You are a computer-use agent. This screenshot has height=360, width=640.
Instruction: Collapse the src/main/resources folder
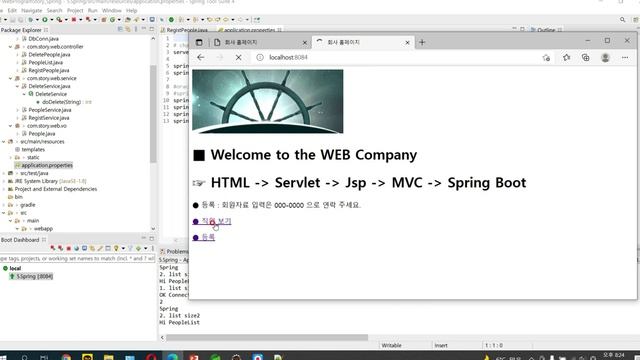(x=4, y=142)
